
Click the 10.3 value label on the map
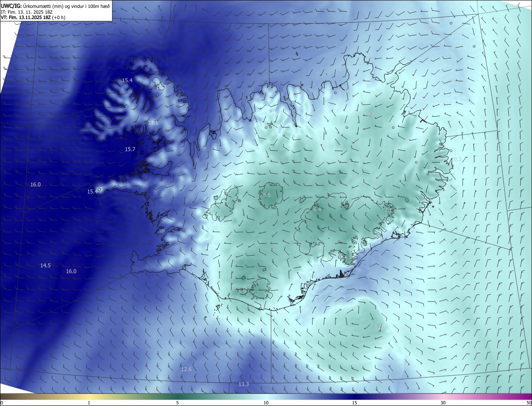tap(456, 159)
